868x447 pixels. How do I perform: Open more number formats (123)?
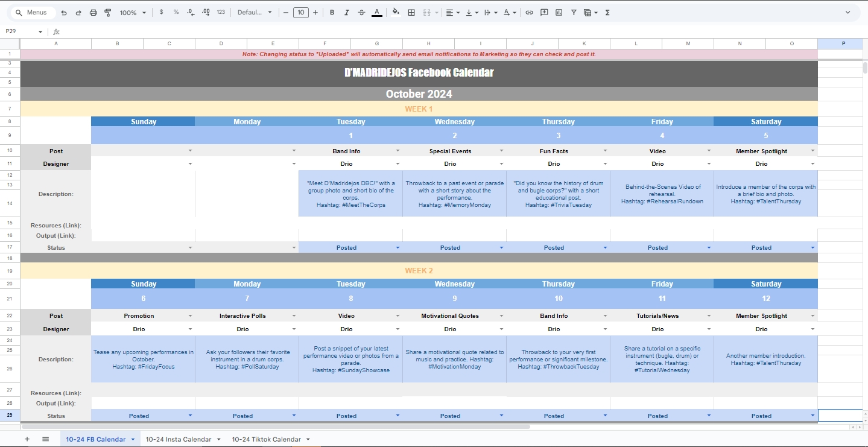pos(221,12)
